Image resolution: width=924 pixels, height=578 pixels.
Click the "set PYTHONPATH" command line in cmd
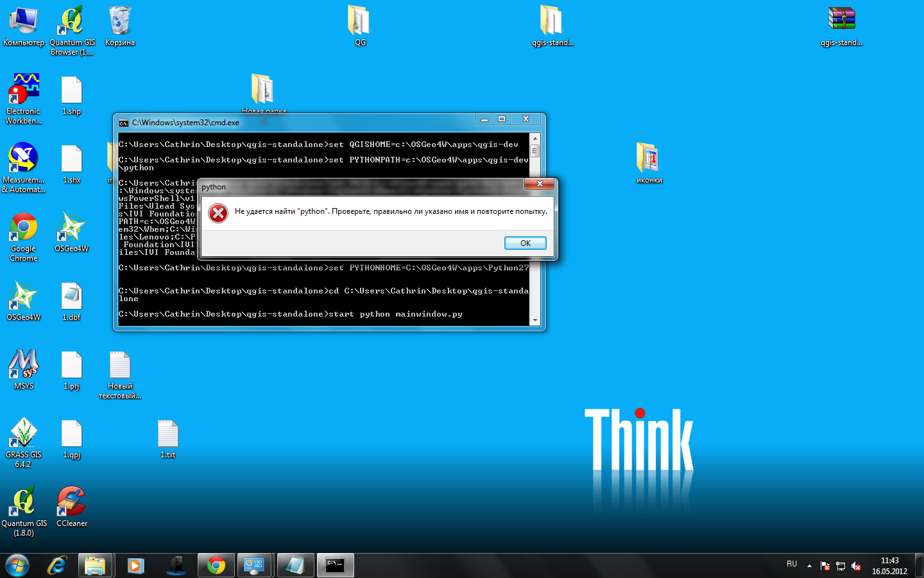[323, 164]
